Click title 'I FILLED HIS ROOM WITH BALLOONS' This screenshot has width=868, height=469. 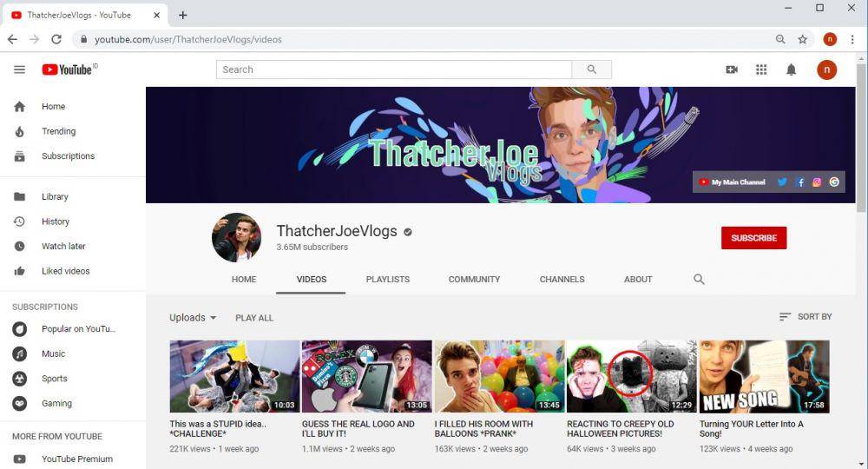(x=483, y=428)
